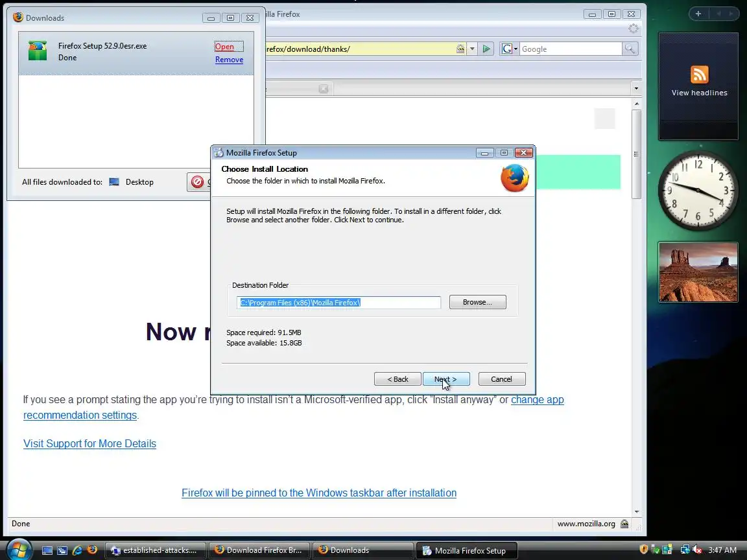This screenshot has width=747, height=560.
Task: Click the Google search input box
Action: point(570,49)
